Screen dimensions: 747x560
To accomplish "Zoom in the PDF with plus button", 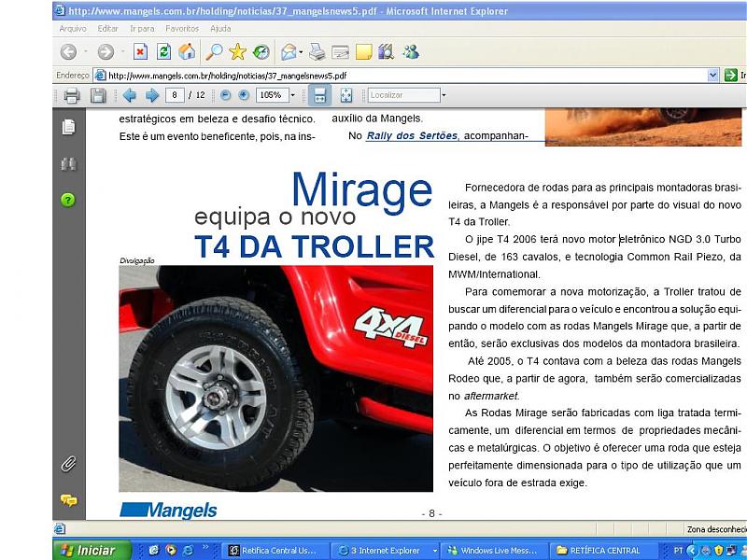I will (244, 95).
